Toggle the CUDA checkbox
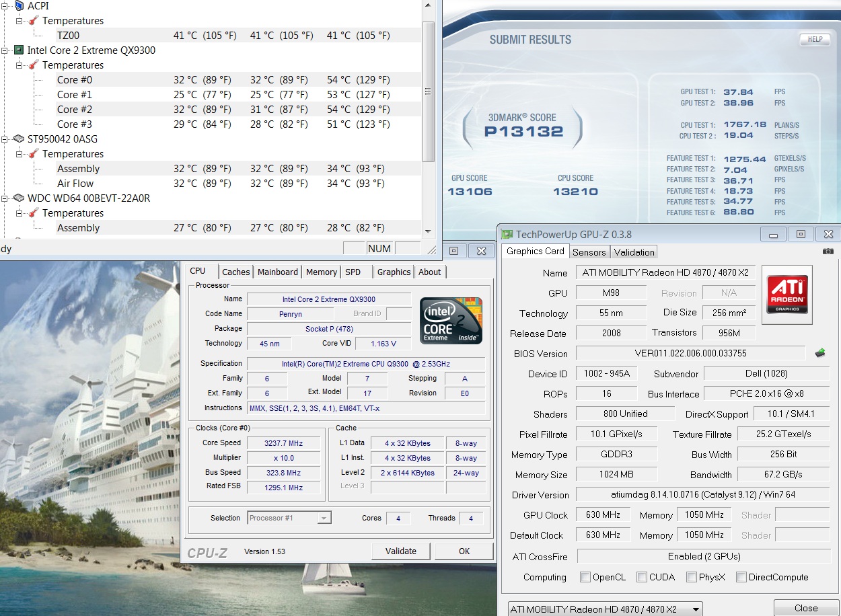The width and height of the screenshot is (841, 616). [642, 577]
